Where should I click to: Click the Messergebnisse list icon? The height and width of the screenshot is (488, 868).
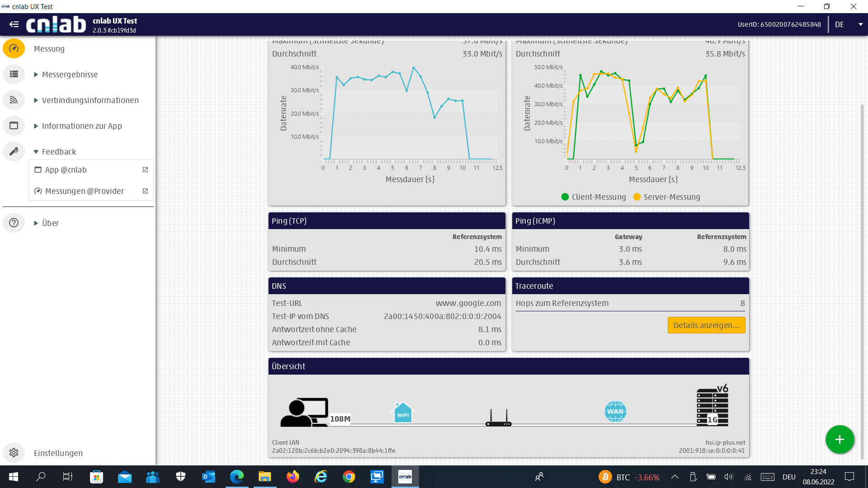14,74
